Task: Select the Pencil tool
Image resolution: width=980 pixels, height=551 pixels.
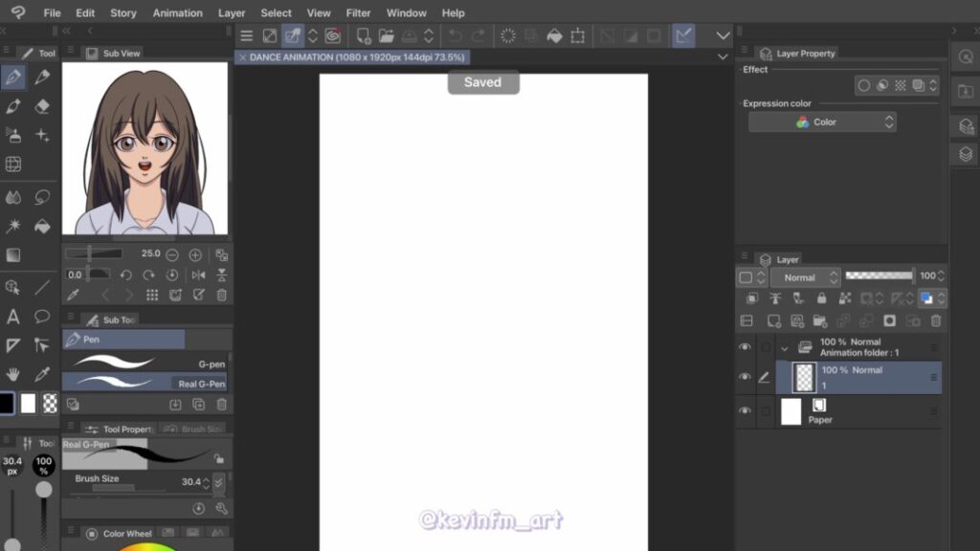Action: [42, 77]
